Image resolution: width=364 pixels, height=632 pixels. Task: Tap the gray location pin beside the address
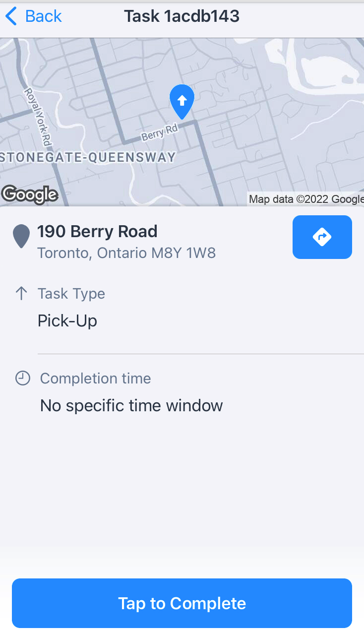[x=21, y=236]
